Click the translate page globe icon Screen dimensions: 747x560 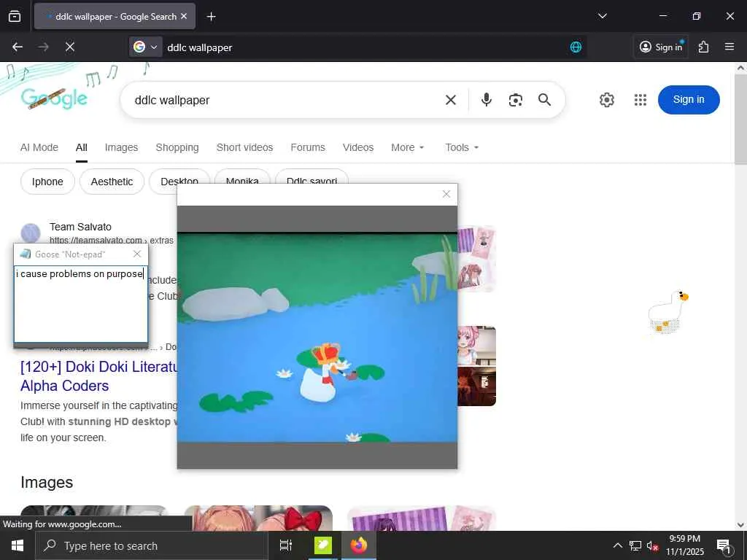[x=576, y=47]
